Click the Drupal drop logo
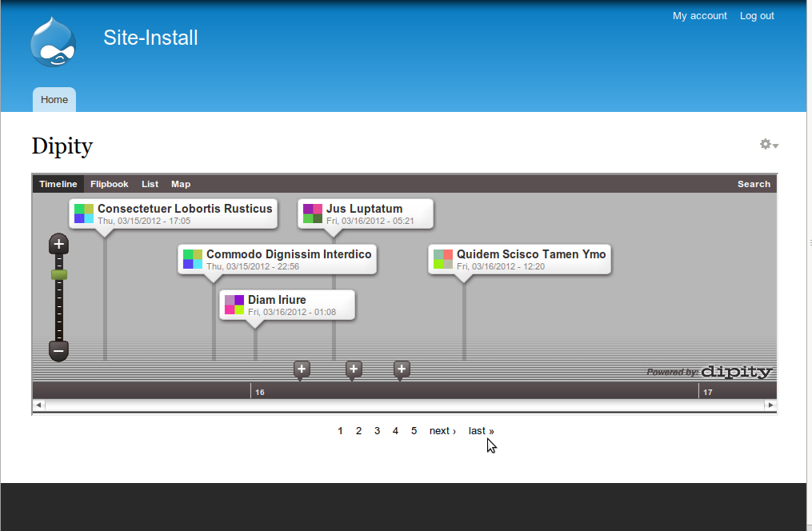 54,42
